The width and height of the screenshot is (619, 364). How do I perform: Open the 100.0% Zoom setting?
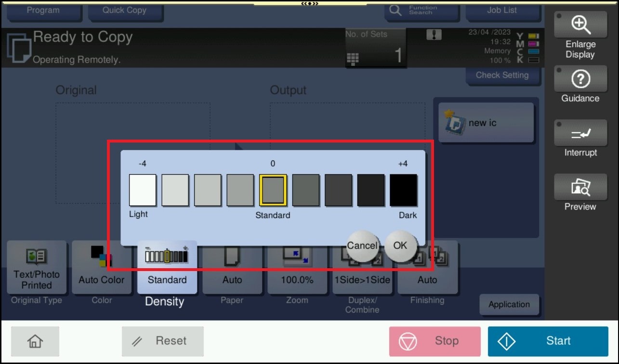click(297, 268)
